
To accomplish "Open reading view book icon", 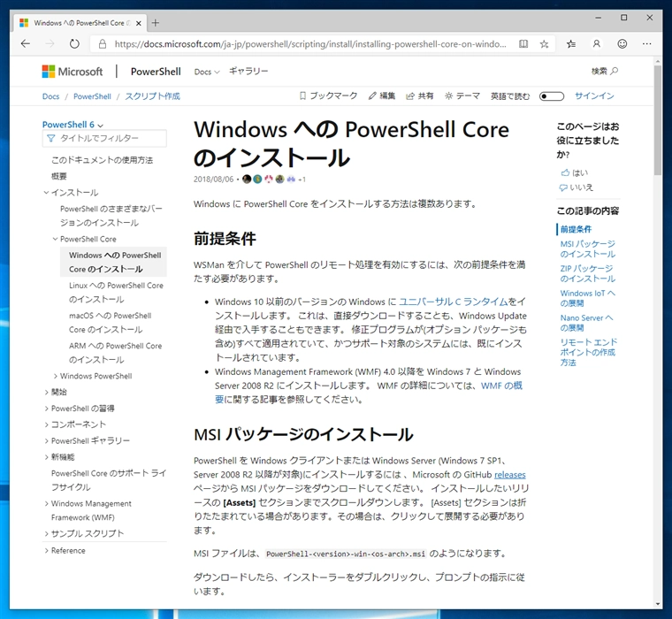I will point(523,43).
